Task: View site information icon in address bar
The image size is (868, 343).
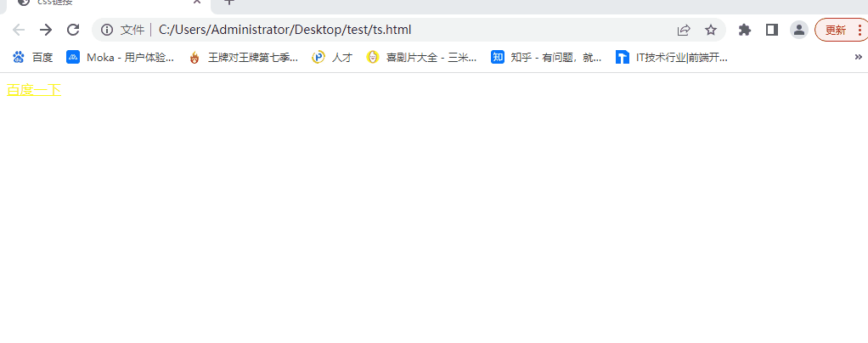Action: [107, 30]
